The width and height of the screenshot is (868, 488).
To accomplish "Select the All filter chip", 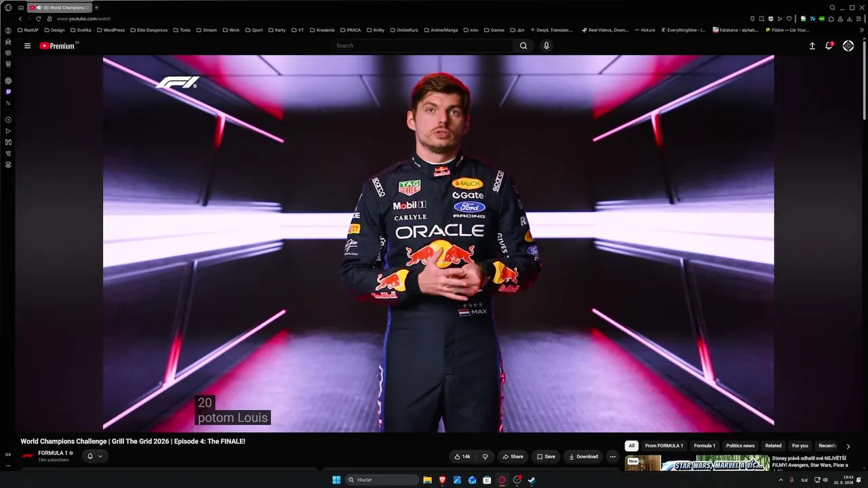I will click(631, 446).
